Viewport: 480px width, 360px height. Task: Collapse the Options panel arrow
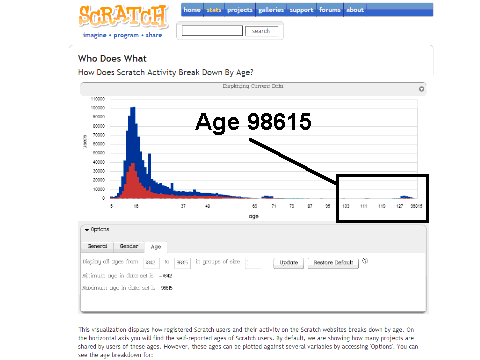click(x=87, y=230)
